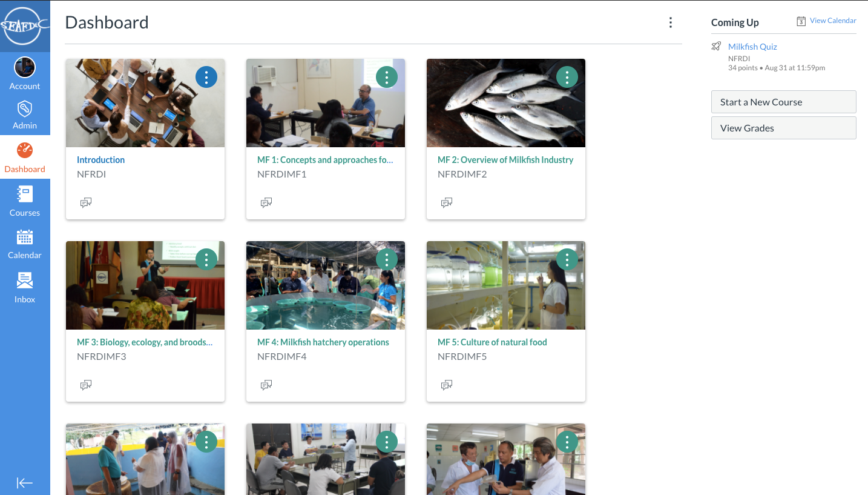Click the SEAFDEC logo in the sidebar
Image resolution: width=868 pixels, height=495 pixels.
25,26
